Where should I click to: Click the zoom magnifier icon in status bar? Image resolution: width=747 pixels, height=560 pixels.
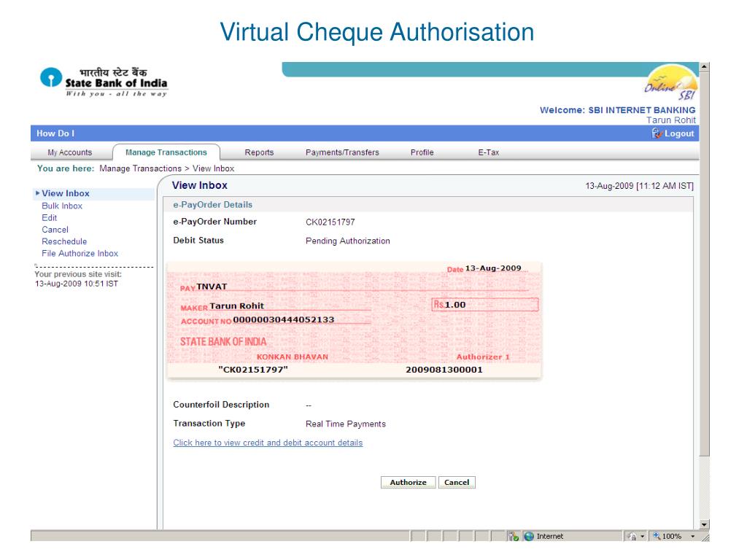click(x=657, y=536)
